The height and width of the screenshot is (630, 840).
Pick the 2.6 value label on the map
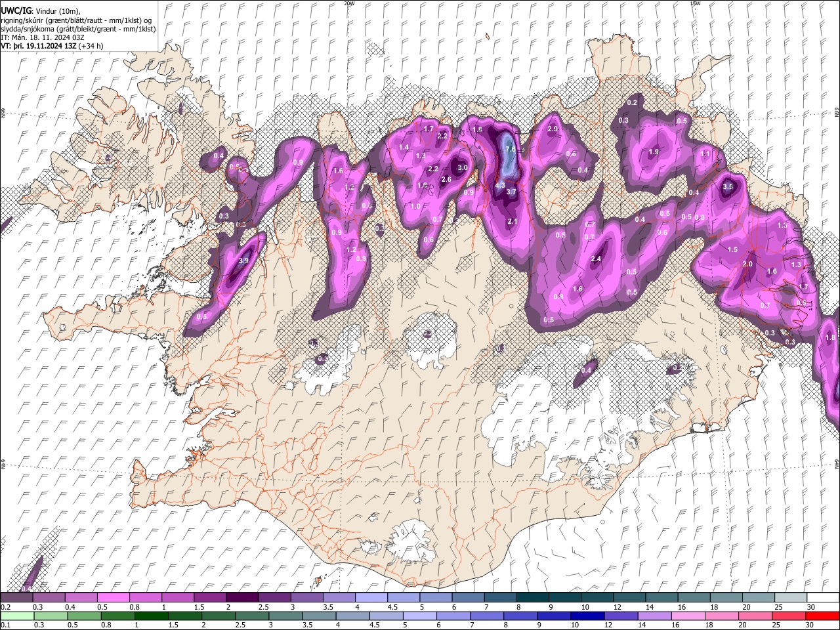click(446, 179)
